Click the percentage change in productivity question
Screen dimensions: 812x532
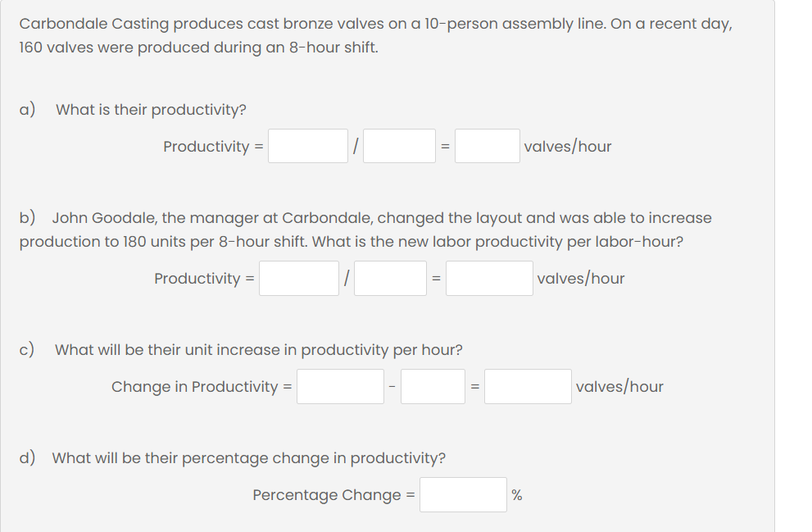[248, 458]
